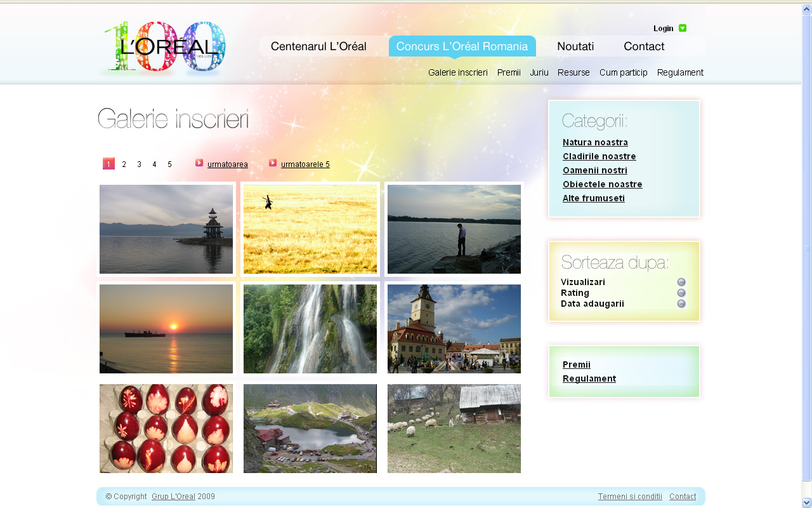This screenshot has width=812, height=508.
Task: Open the Cladirile noastre category
Action: pos(599,156)
